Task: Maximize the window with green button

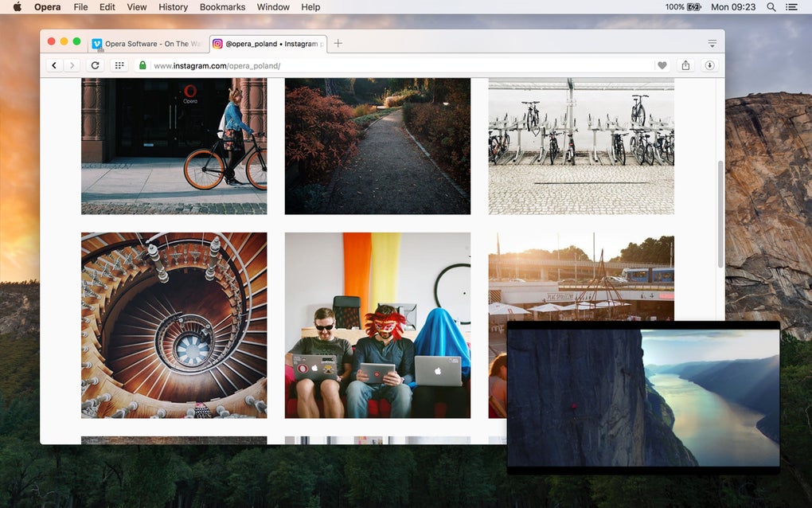Action: pos(76,41)
